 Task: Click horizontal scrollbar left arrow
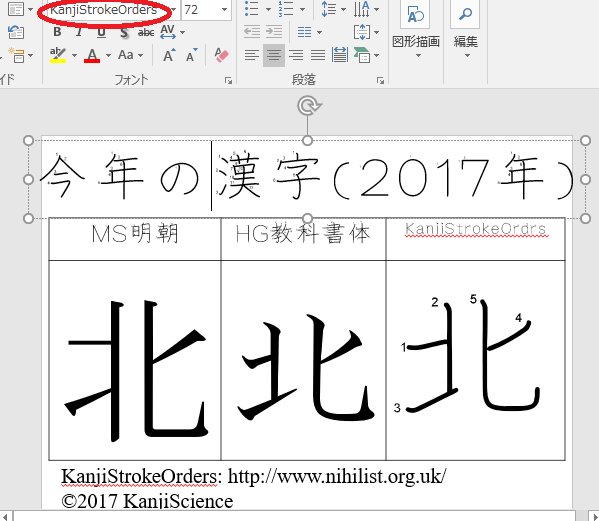[x=6, y=516]
